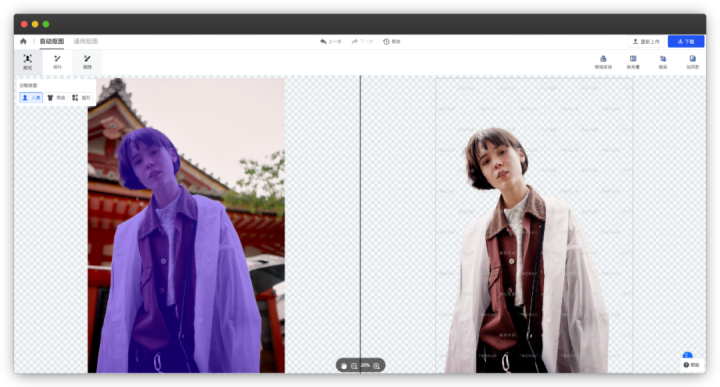Zoom in with the plus magnifier
This screenshot has width=720, height=387.
coord(377,366)
